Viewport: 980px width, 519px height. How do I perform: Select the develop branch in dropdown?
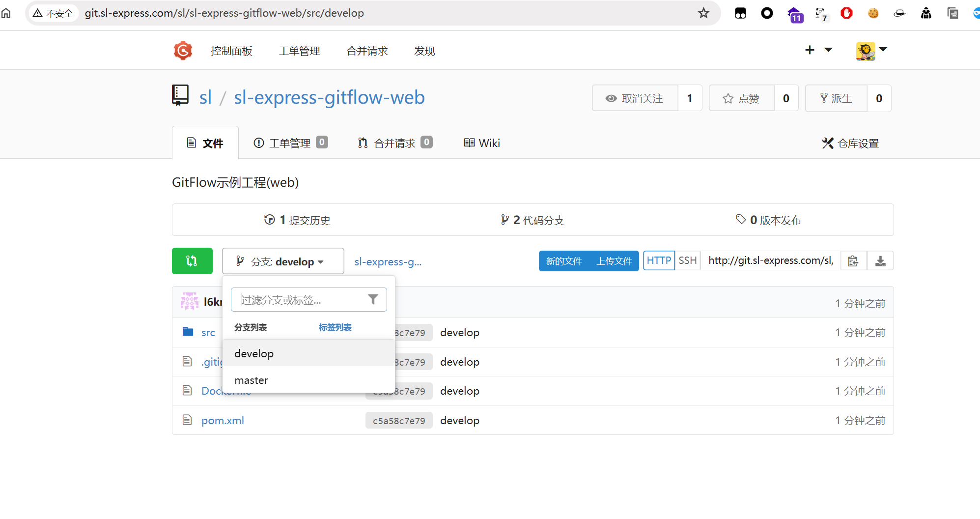point(308,353)
